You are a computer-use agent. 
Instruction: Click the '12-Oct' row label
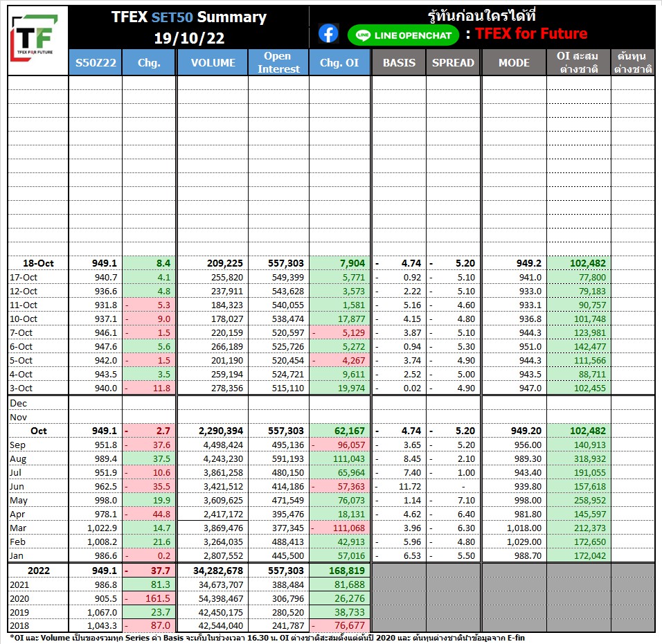[x=24, y=292]
